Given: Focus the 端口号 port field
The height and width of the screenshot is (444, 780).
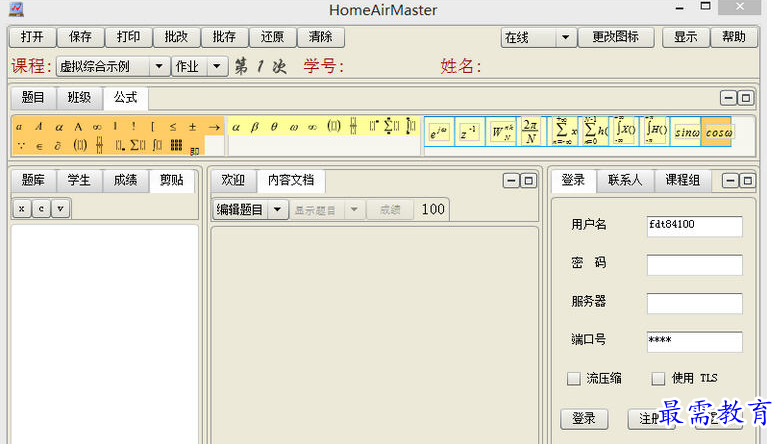Looking at the screenshot, I should click(694, 342).
